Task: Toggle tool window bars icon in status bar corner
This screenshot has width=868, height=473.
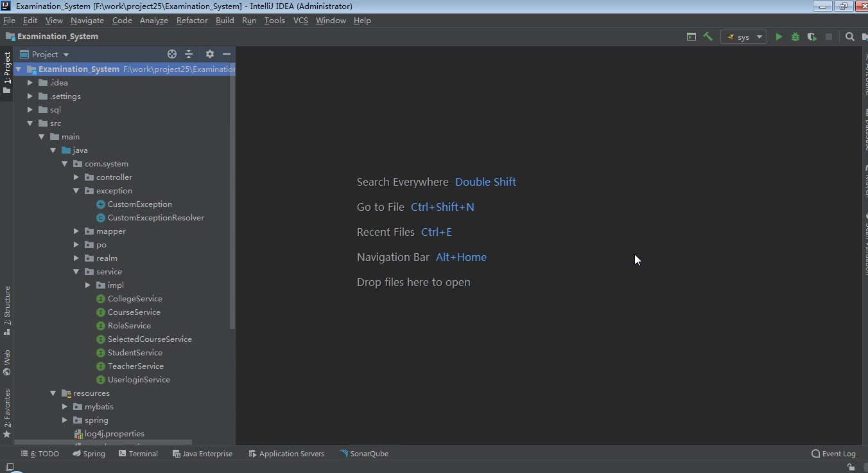Action: [9, 467]
